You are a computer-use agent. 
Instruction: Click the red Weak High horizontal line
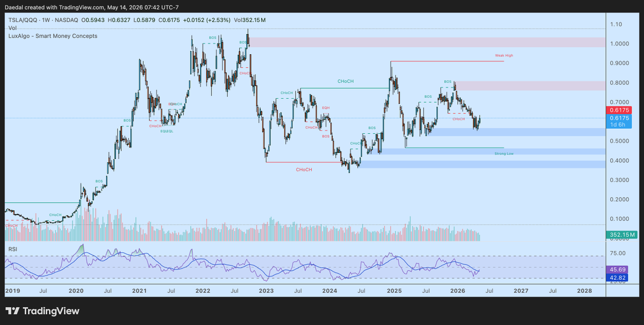448,61
